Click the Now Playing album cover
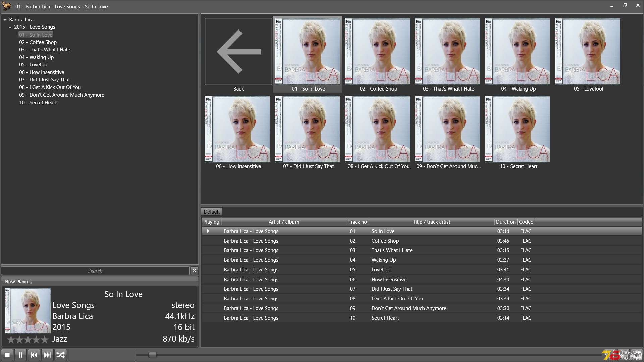This screenshot has height=362, width=644. pyautogui.click(x=28, y=311)
